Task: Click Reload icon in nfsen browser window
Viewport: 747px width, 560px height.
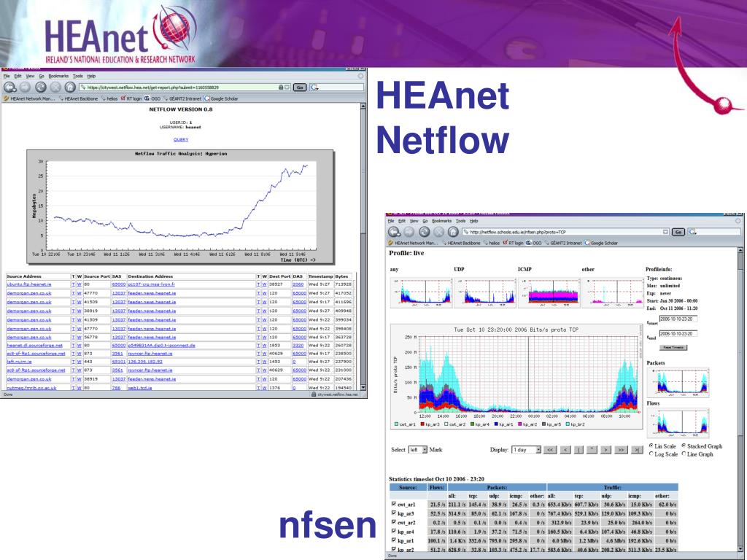Action: tap(424, 232)
